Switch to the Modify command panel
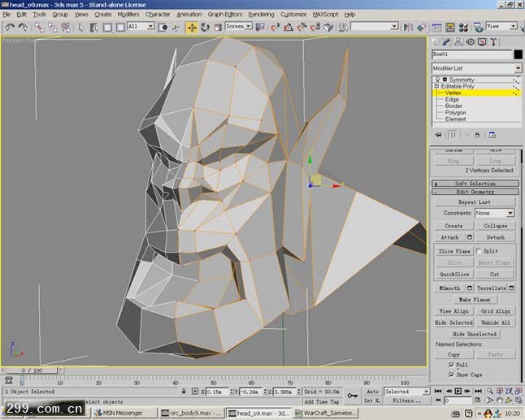The height and width of the screenshot is (420, 525). coord(446,41)
